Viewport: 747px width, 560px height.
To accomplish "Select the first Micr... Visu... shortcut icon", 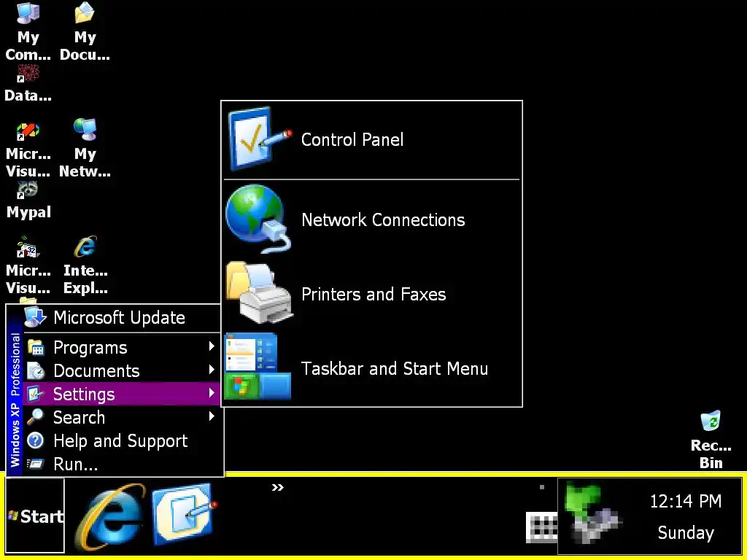I will [28, 149].
